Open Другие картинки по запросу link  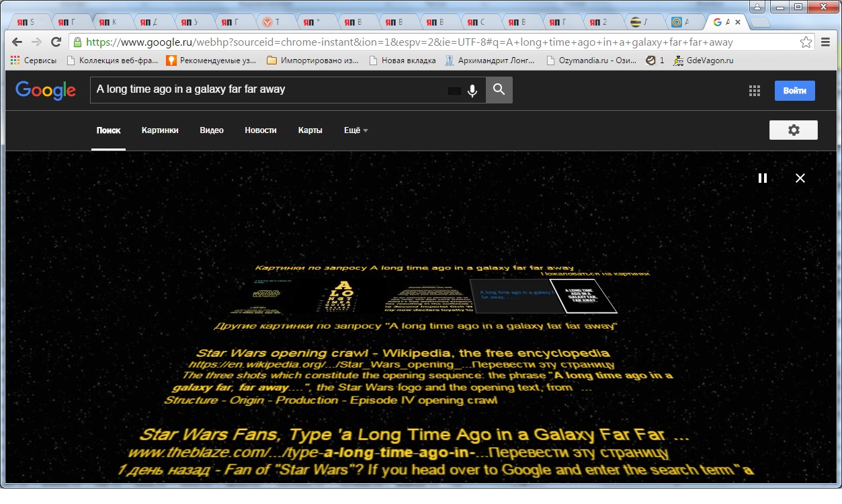[415, 327]
